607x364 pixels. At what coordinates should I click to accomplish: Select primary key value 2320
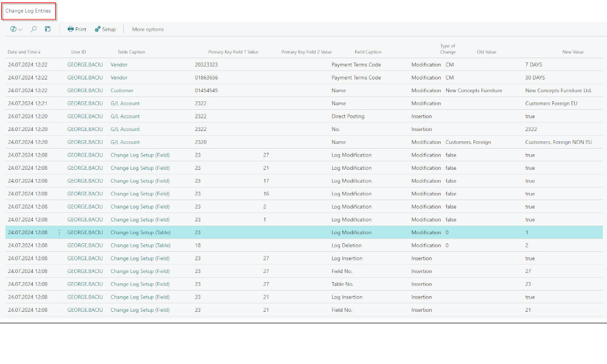(200, 142)
